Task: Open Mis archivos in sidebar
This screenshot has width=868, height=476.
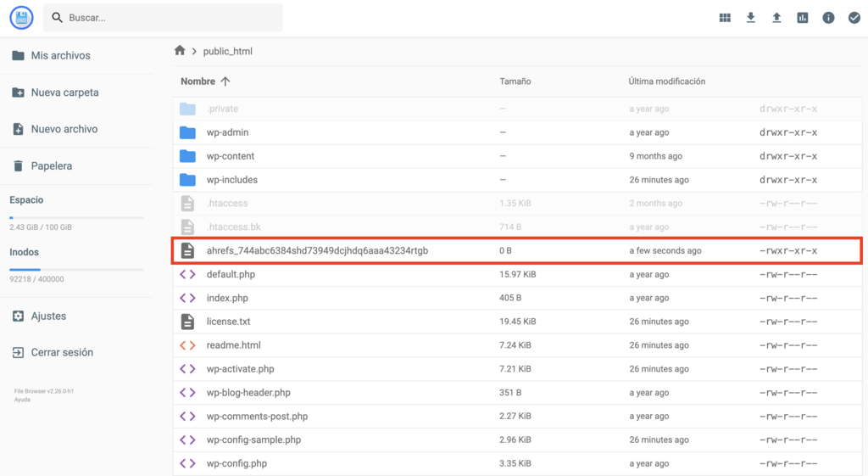Action: [60, 56]
